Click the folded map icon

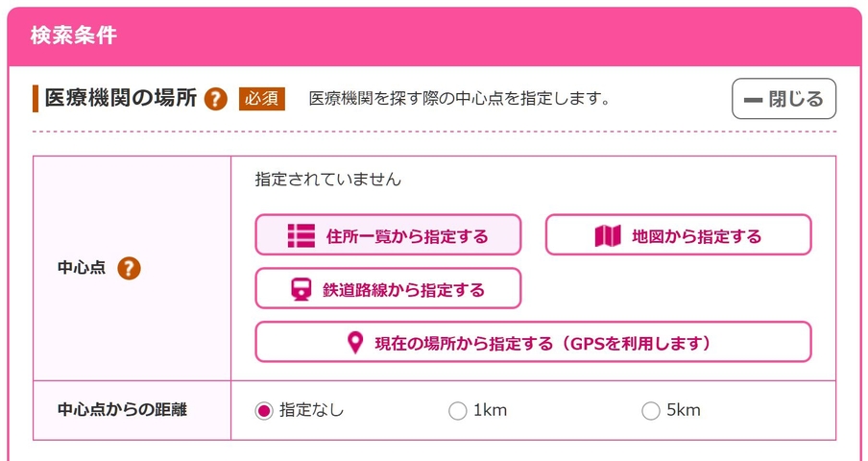click(x=608, y=235)
